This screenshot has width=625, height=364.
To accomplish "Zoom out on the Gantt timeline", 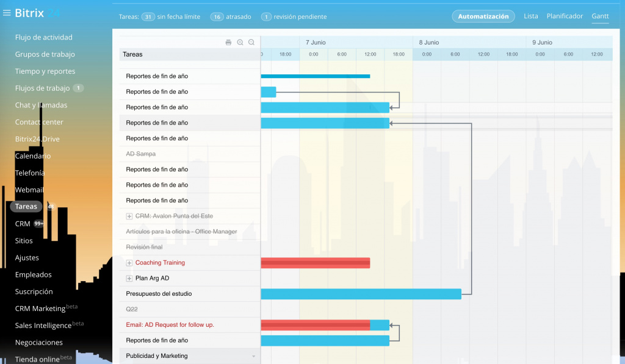I will [251, 42].
